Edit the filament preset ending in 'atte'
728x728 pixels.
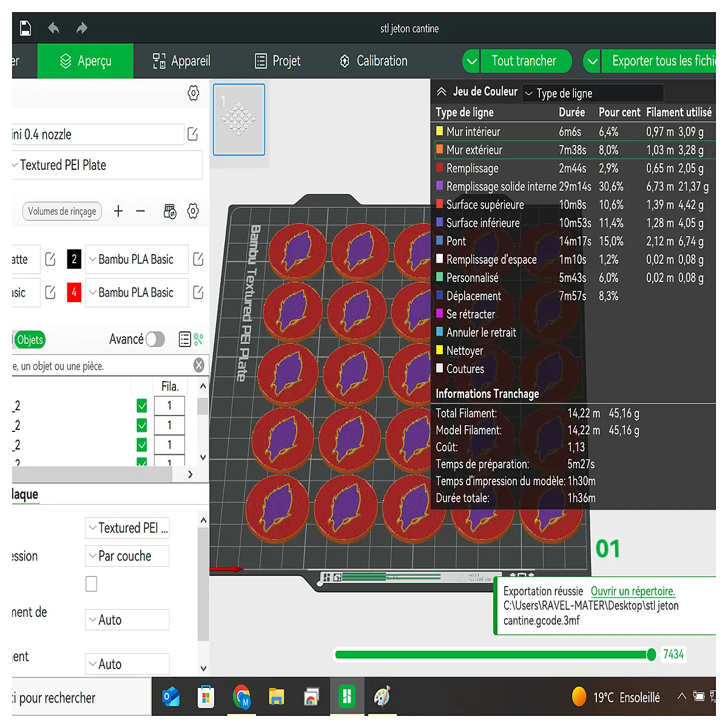[50, 260]
